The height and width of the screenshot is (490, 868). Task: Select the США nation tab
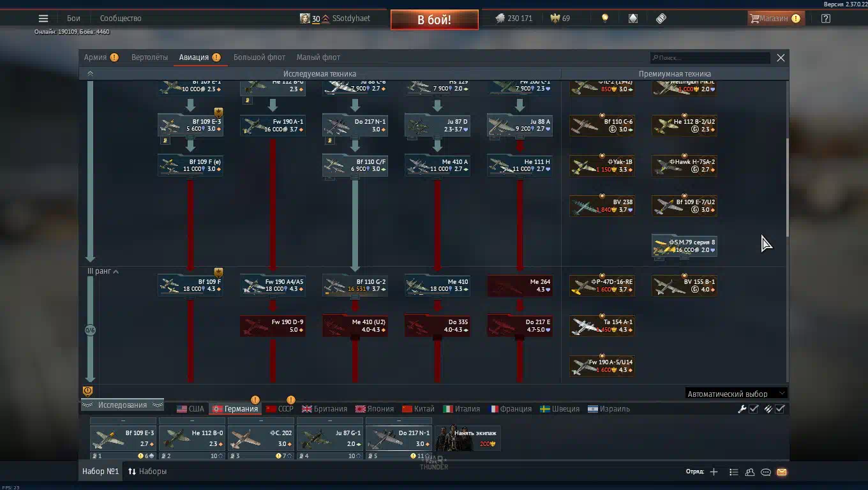(x=190, y=409)
